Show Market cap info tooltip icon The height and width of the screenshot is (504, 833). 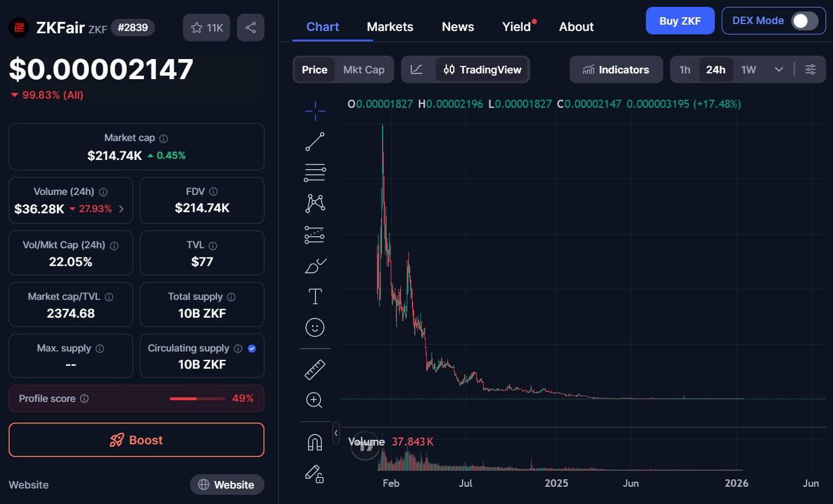click(x=164, y=138)
